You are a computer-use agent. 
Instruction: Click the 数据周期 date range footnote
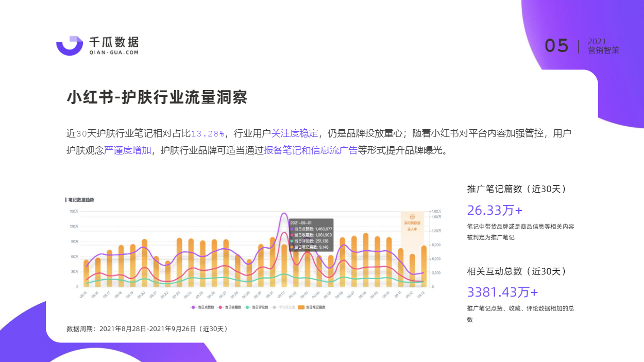click(x=148, y=329)
